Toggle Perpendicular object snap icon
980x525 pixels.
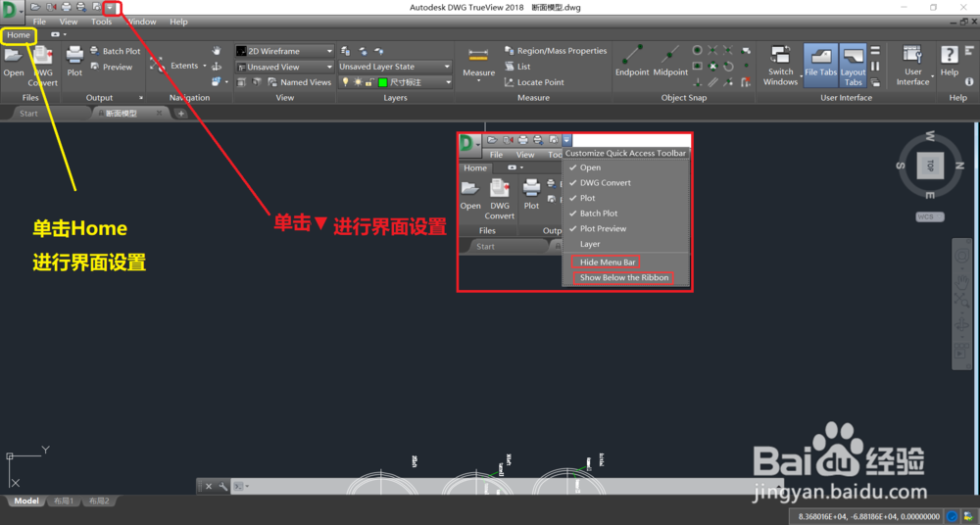698,82
